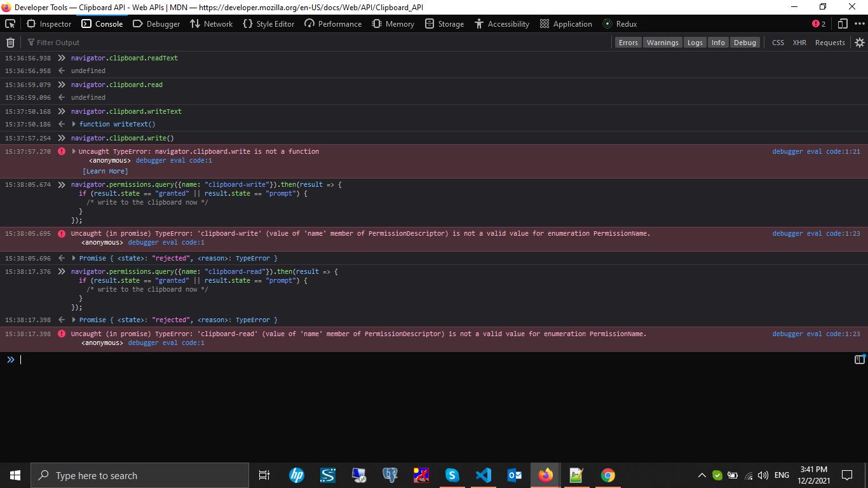Launch HP app from the taskbar

coord(297,475)
